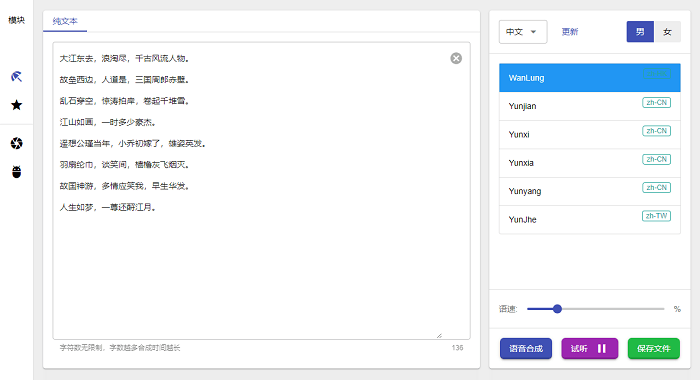Select male voice toggle 男
700x380 pixels.
click(x=640, y=32)
